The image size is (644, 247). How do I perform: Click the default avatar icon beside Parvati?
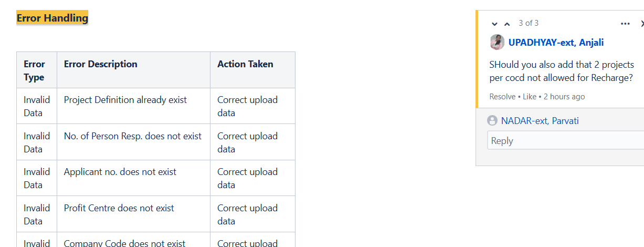click(x=492, y=121)
